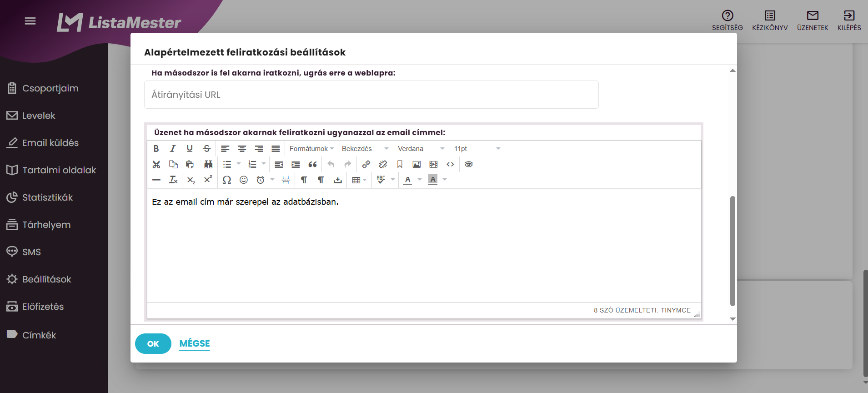Toggle bold formatting in the editor
Screen dimensions: 868x393
tap(156, 149)
